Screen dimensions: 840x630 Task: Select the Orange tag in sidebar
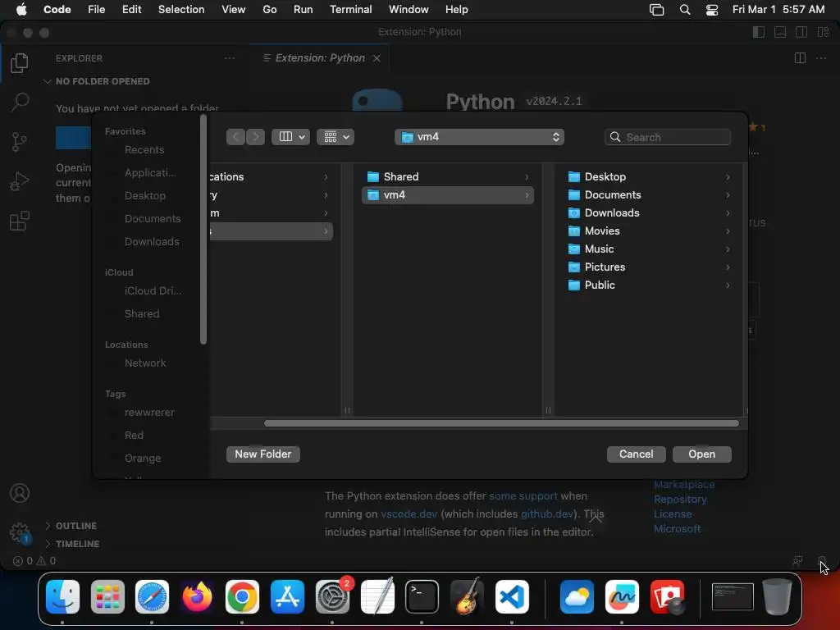[143, 459]
